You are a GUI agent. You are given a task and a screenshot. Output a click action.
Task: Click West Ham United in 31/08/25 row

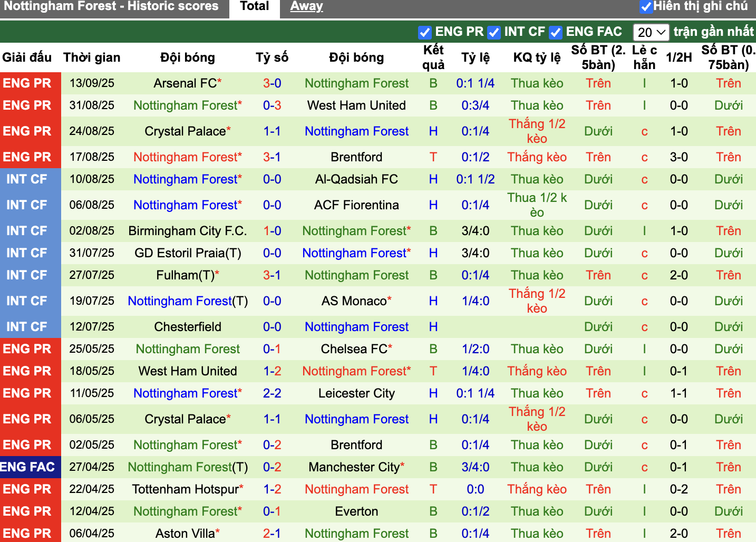(x=356, y=105)
